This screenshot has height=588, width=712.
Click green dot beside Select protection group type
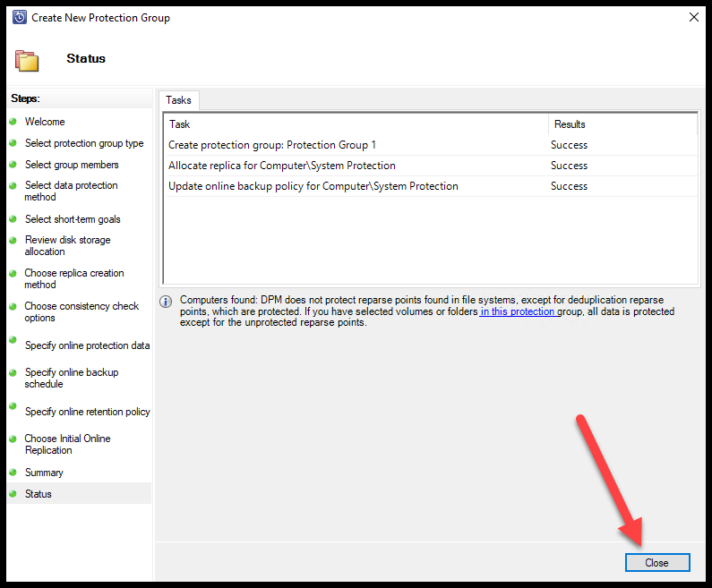tap(13, 142)
